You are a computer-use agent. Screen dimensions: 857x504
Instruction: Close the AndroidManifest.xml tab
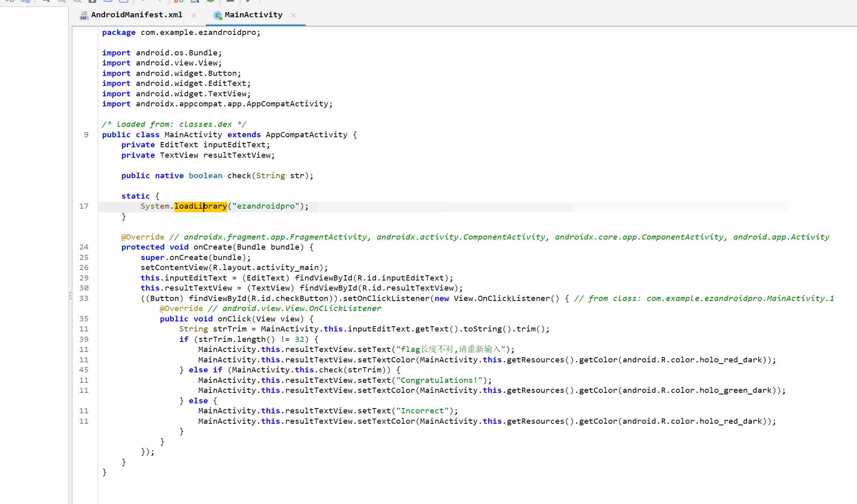click(194, 15)
